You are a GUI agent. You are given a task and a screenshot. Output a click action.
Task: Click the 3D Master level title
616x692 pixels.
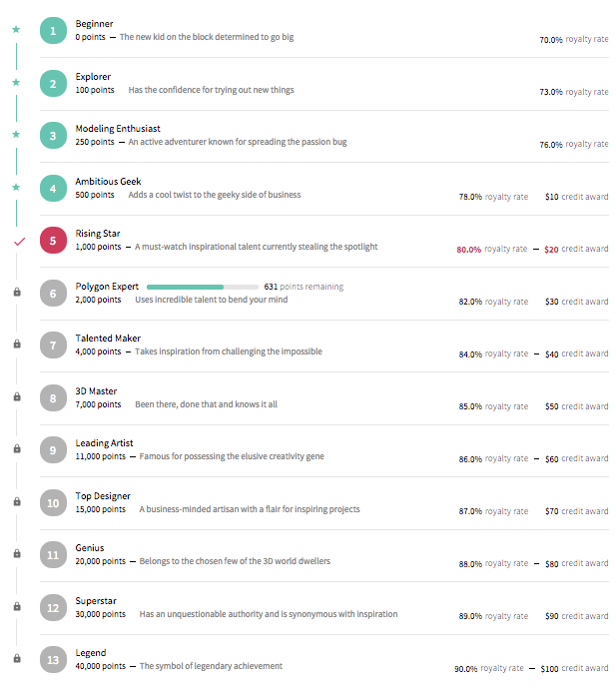point(96,391)
